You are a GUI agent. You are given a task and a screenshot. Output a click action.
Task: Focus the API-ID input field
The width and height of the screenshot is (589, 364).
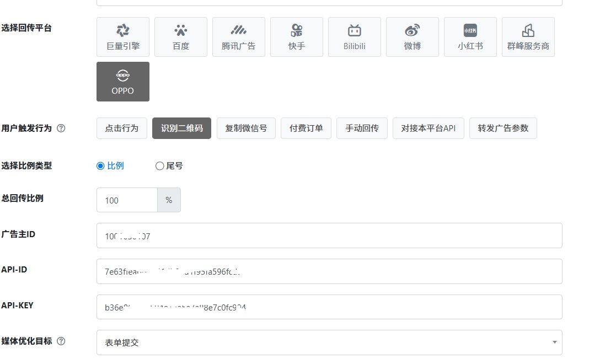click(329, 271)
